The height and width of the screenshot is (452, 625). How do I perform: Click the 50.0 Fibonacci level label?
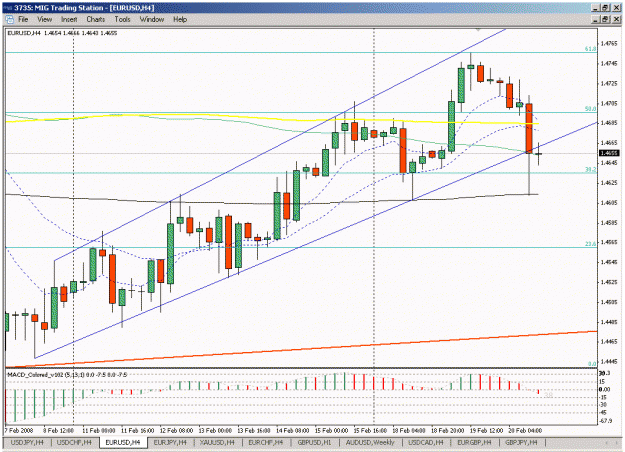(590, 108)
